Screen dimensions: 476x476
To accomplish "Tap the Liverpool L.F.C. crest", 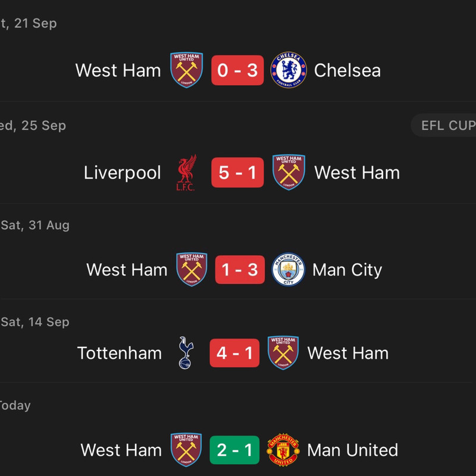I will coord(186,173).
